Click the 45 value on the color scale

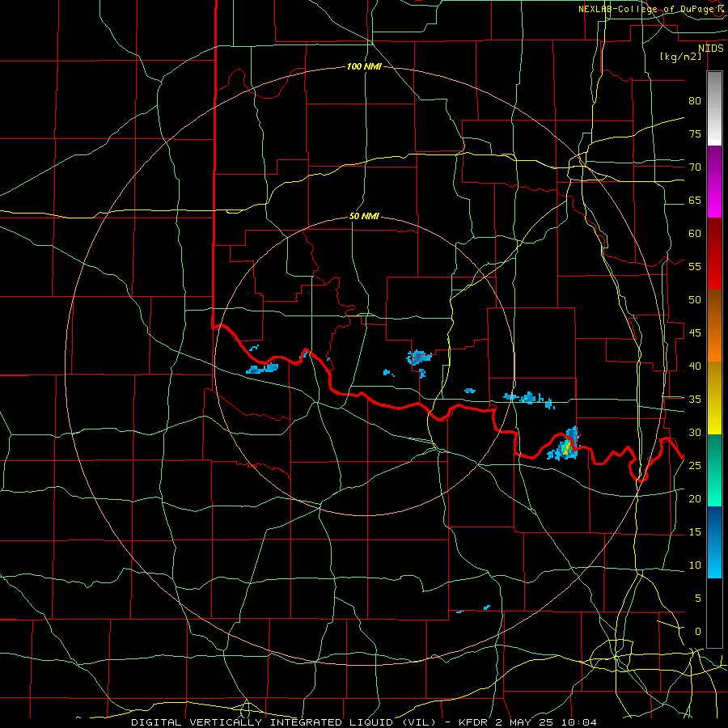695,333
